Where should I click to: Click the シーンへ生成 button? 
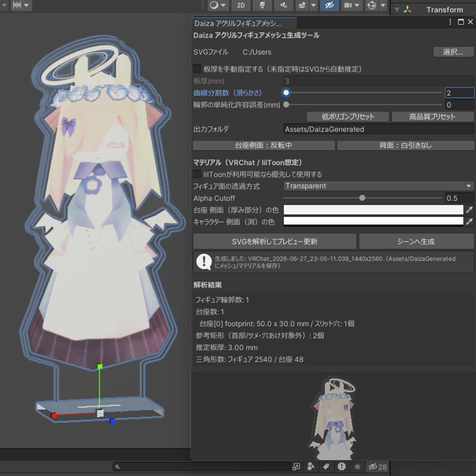(x=416, y=241)
